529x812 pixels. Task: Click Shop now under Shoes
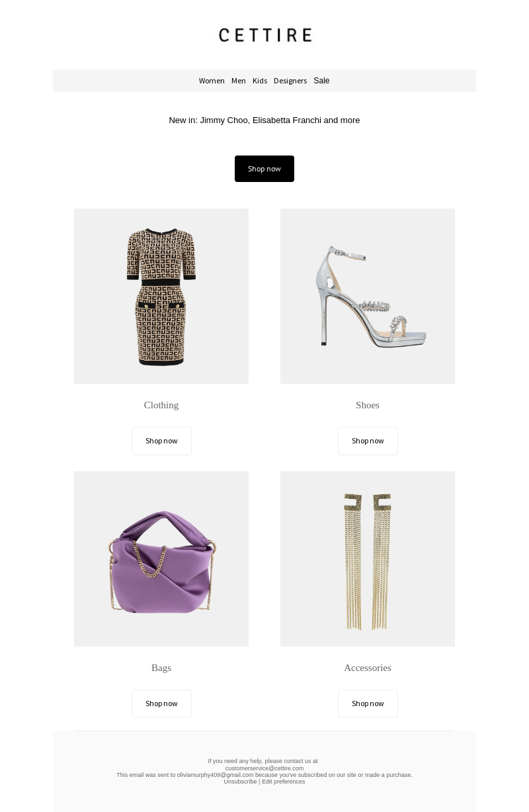click(x=368, y=441)
